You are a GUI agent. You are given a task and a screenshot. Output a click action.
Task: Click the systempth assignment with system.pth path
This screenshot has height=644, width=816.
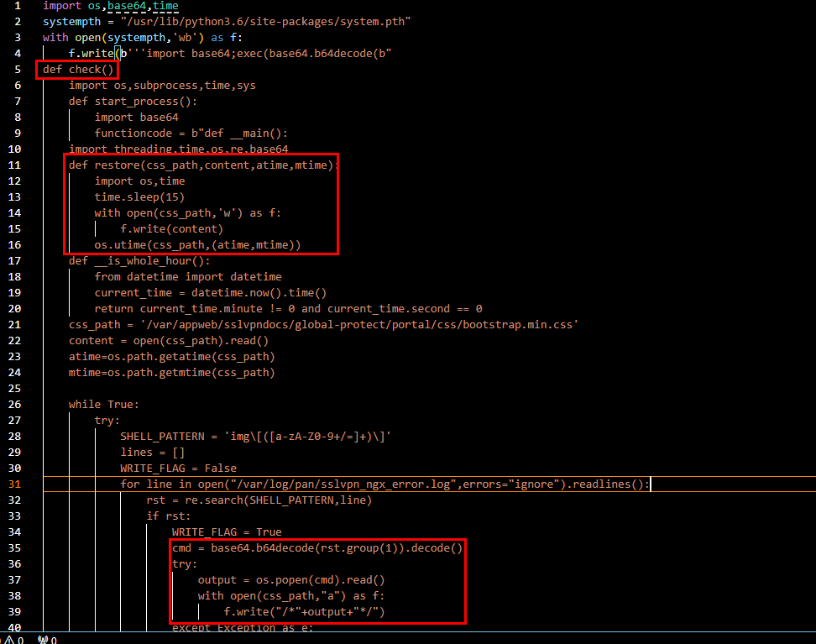point(227,21)
